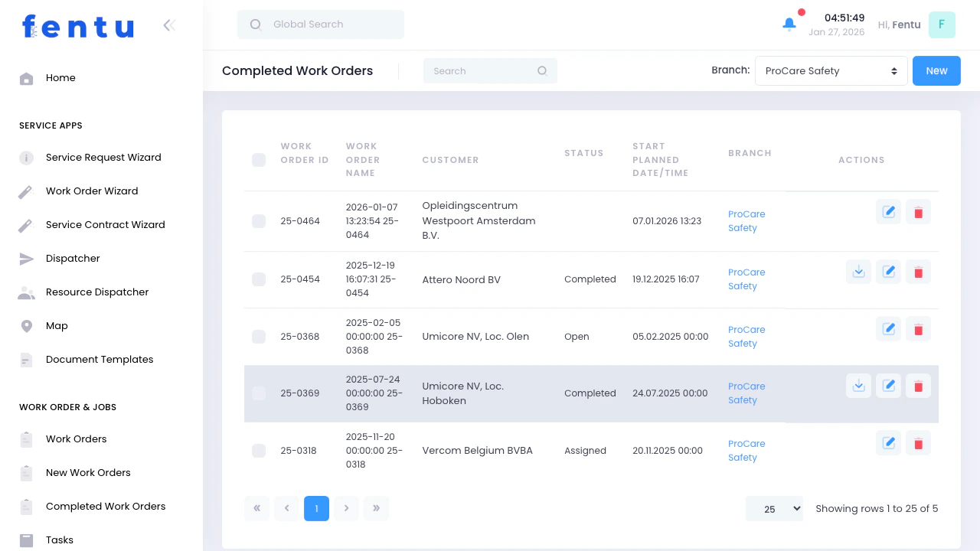Delete work order 25-0318 via trash icon
This screenshot has height=551, width=980.
click(918, 442)
